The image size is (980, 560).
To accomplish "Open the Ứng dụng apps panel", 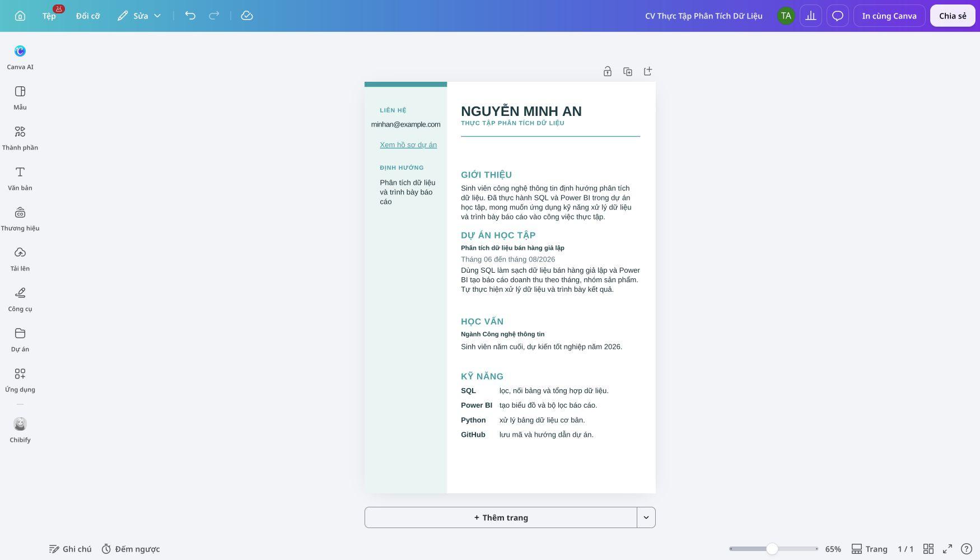I will 20,380.
